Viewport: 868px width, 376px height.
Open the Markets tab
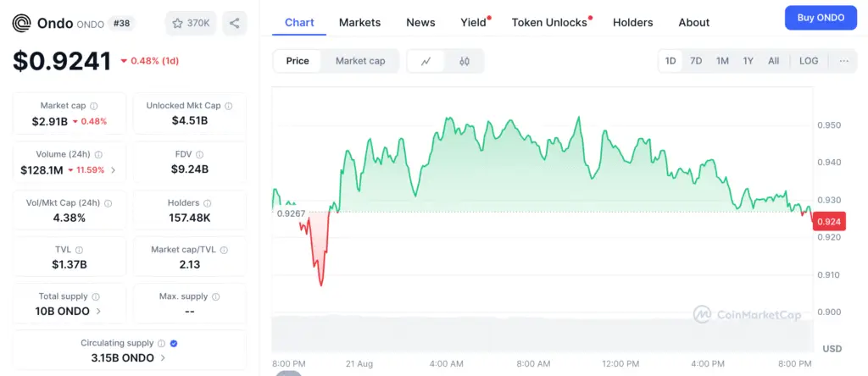(359, 22)
